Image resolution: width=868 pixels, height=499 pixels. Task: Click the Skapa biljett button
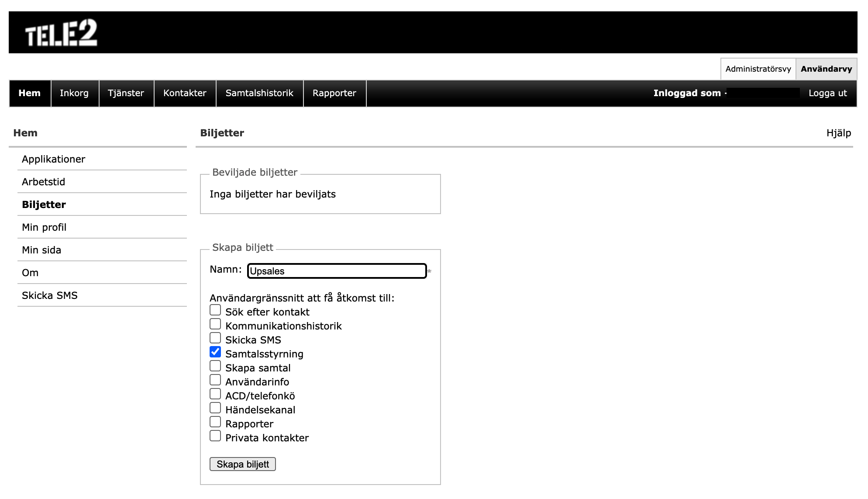pyautogui.click(x=243, y=464)
